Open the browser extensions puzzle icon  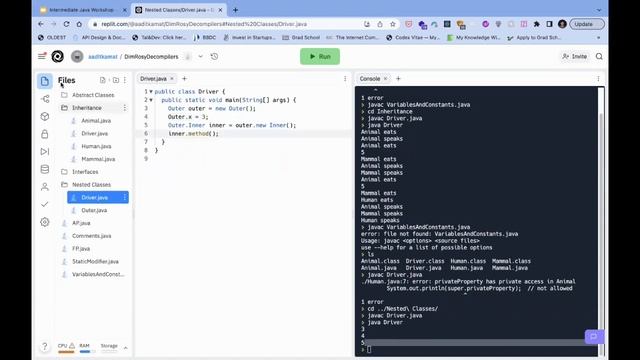[537, 24]
